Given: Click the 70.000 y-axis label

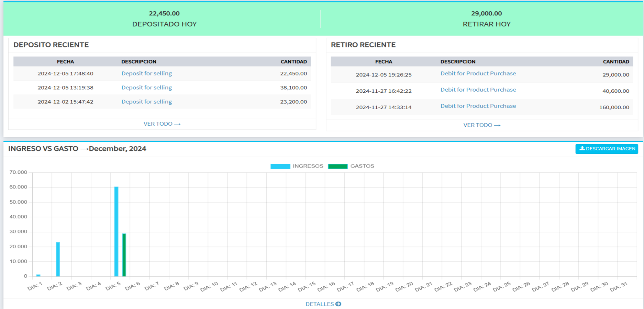Looking at the screenshot, I should (x=18, y=172).
